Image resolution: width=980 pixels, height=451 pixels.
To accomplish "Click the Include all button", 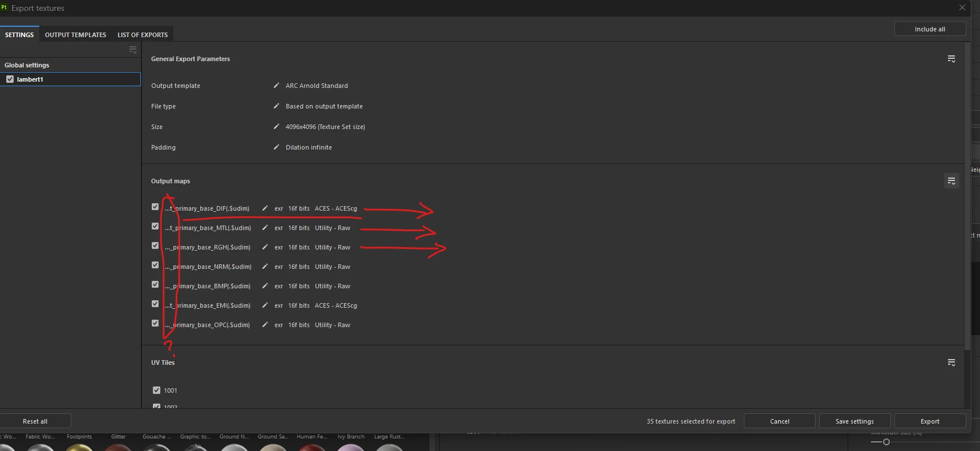I will pos(930,29).
